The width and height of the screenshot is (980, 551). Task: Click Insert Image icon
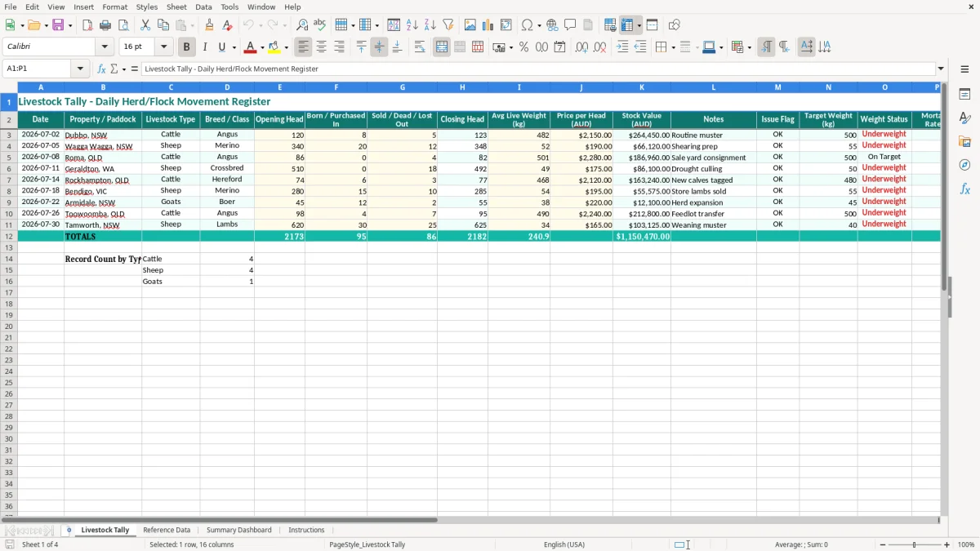coord(470,25)
